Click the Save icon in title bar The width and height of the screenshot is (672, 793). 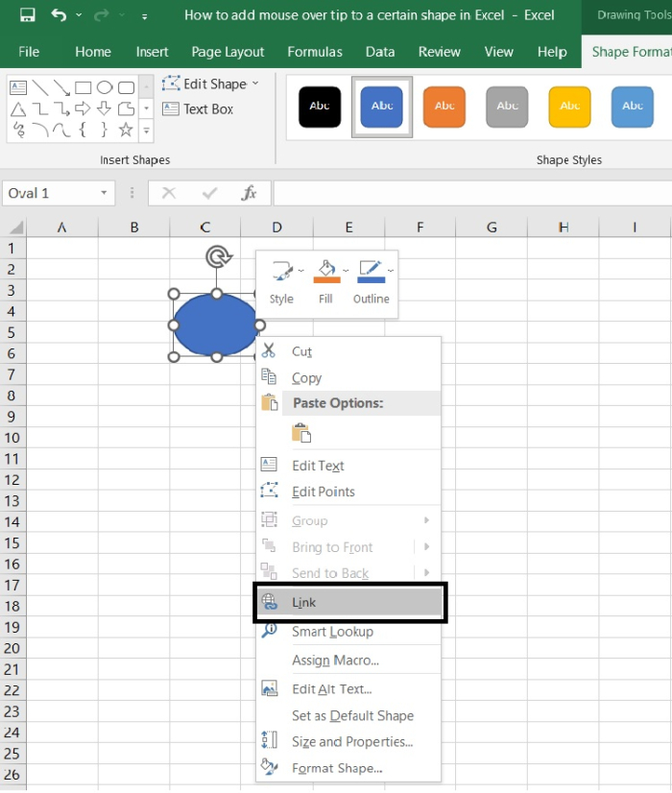point(27,15)
